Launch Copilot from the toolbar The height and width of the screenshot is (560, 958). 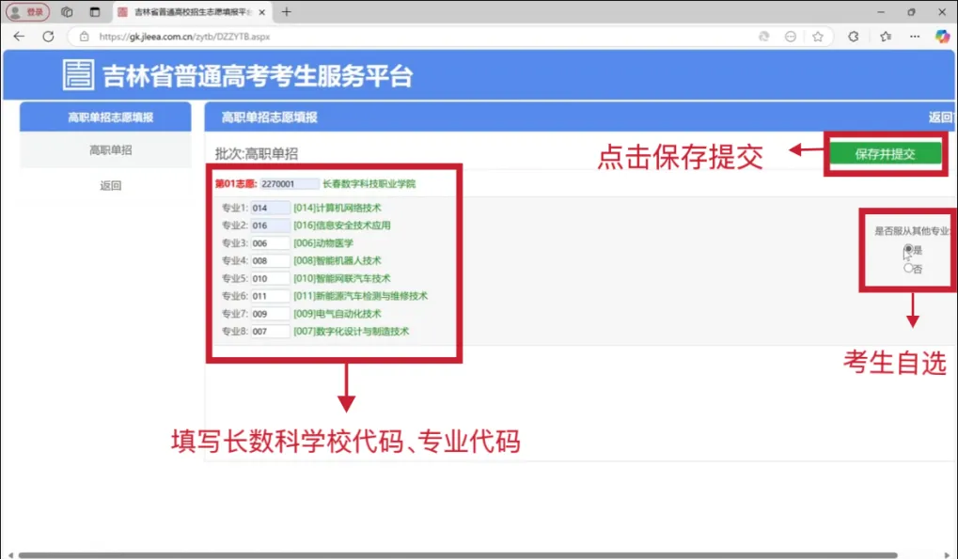pos(942,37)
